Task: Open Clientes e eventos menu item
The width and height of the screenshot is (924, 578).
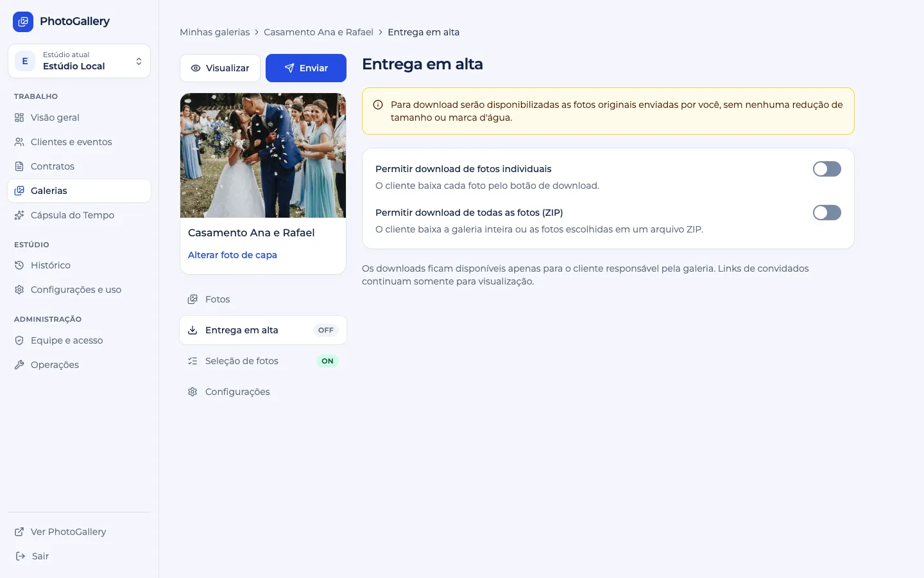Action: (79, 142)
